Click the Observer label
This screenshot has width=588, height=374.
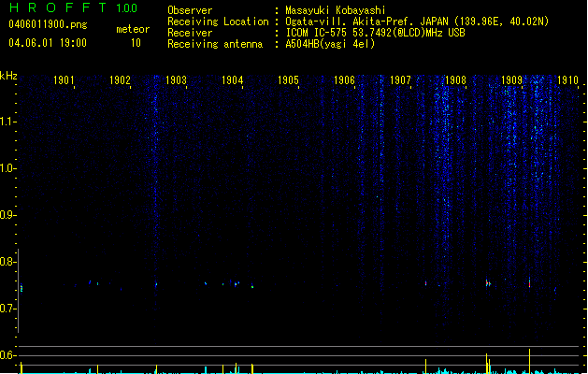pos(190,10)
